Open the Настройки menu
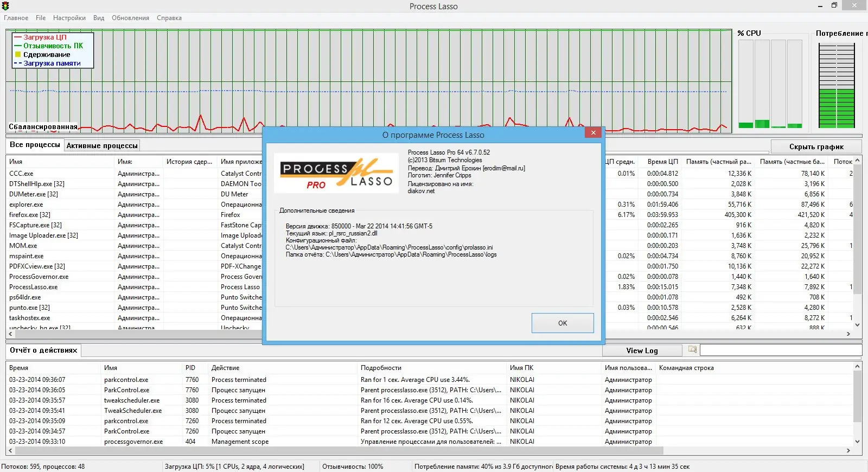The height and width of the screenshot is (472, 868). click(x=69, y=18)
